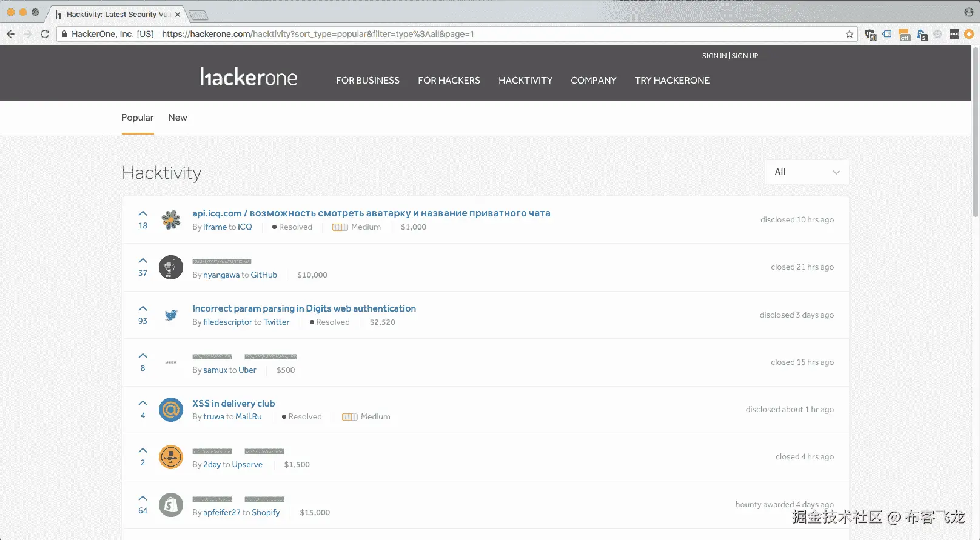980x540 pixels.
Task: Switch to the Popular tab
Action: click(138, 118)
